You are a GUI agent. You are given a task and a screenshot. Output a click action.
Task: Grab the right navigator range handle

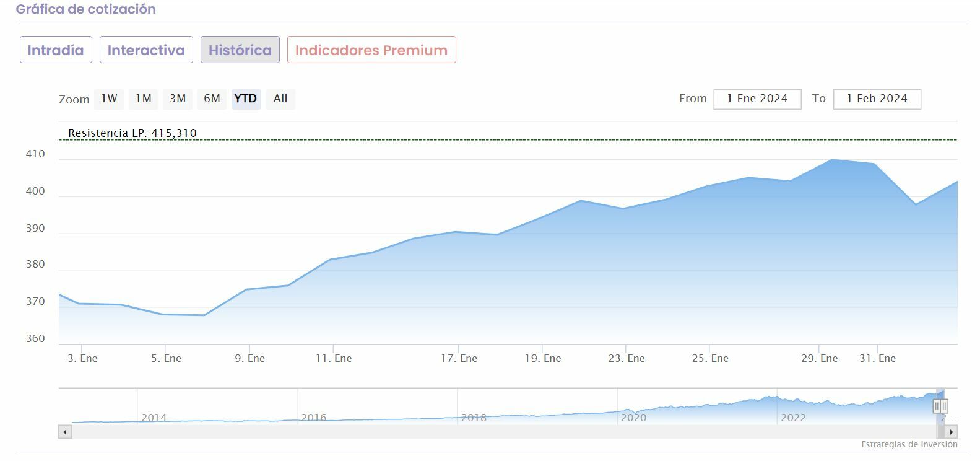[945, 406]
